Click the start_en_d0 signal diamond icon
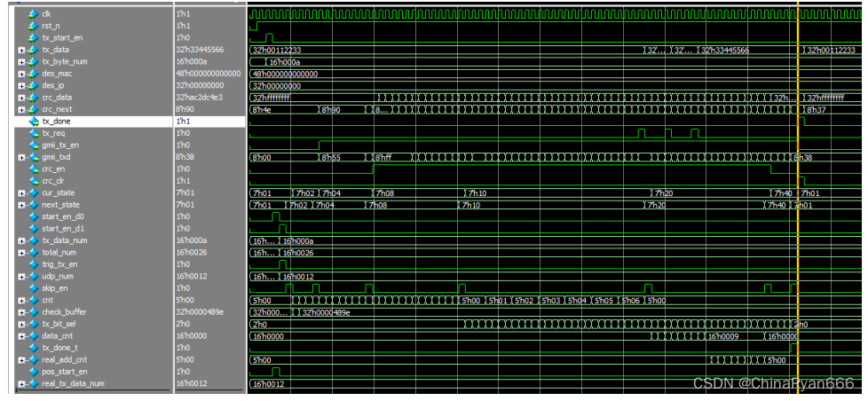Image resolution: width=868 pixels, height=401 pixels. [x=33, y=216]
